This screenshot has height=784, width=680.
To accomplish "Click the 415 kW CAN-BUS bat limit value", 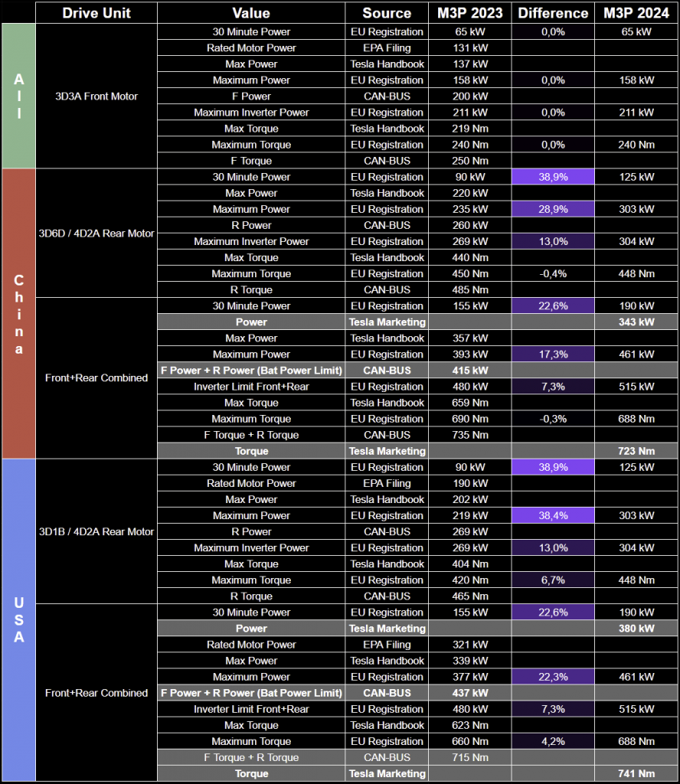I will (470, 371).
